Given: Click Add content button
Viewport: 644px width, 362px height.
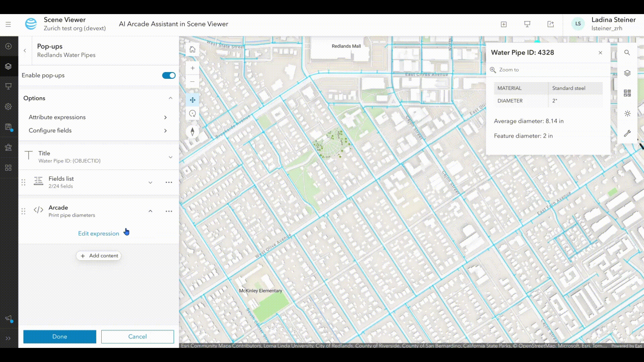Looking at the screenshot, I should click(99, 256).
